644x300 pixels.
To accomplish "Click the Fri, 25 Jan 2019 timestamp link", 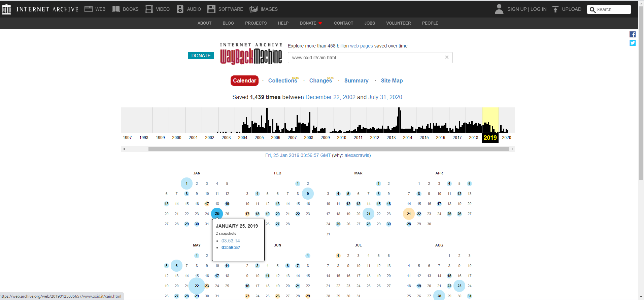I will point(298,155).
